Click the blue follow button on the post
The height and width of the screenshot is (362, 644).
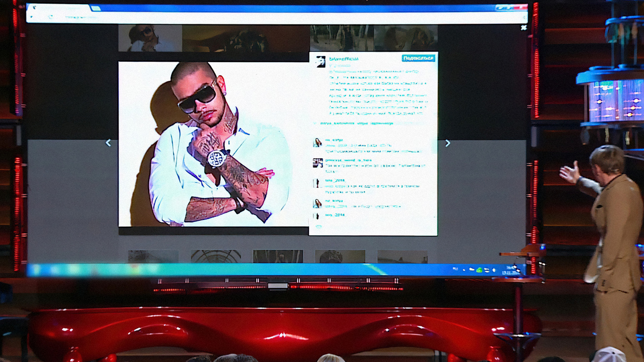[418, 58]
